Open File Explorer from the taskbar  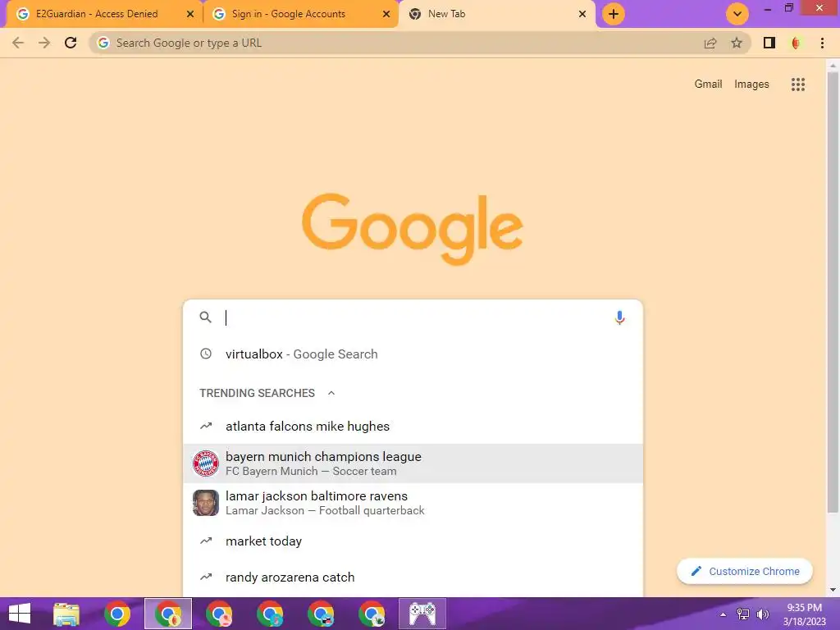click(x=66, y=614)
